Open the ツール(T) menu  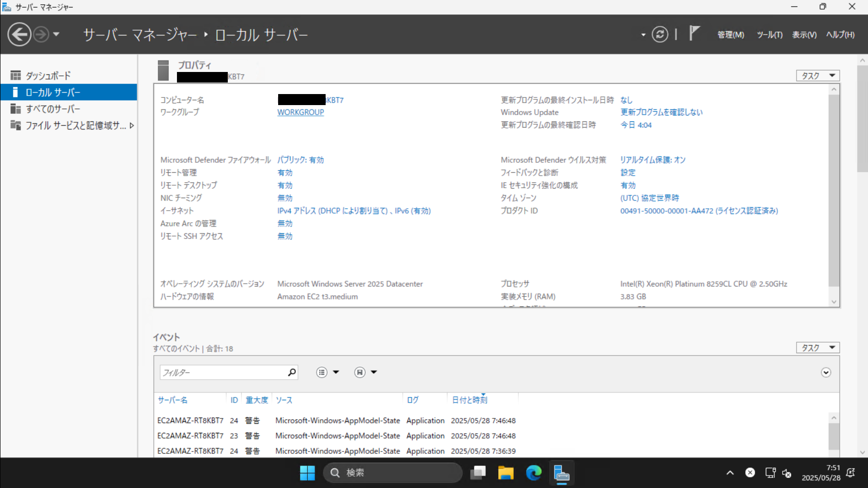click(769, 35)
